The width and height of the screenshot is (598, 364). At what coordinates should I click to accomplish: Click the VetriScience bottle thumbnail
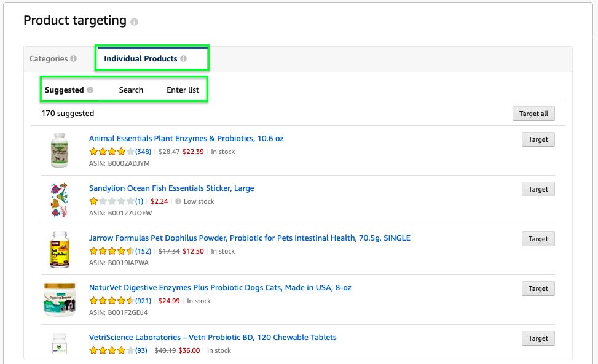[x=59, y=344]
